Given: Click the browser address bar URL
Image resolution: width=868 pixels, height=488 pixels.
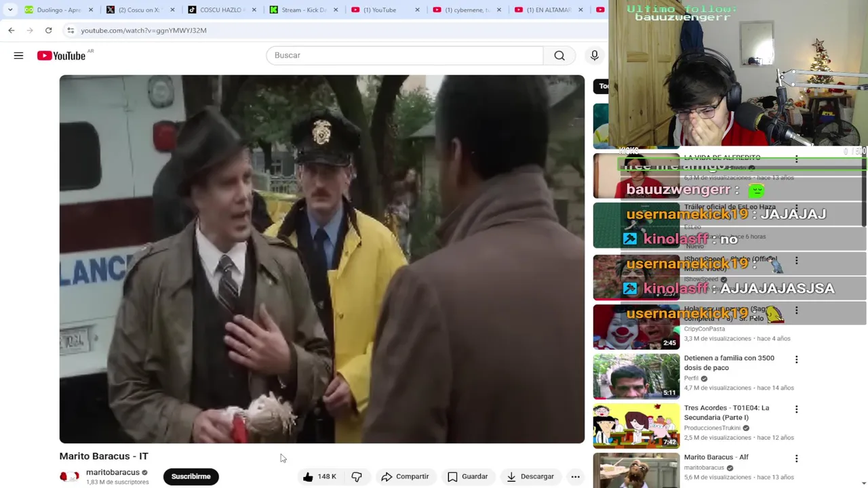Looking at the screenshot, I should (x=144, y=30).
